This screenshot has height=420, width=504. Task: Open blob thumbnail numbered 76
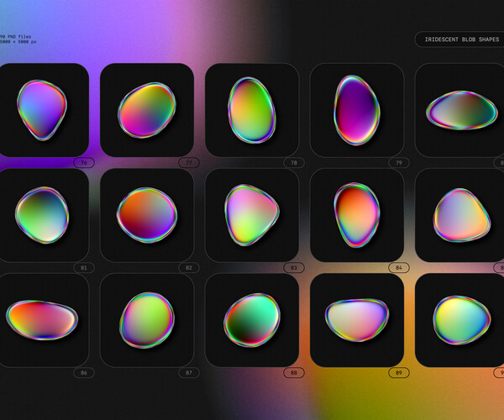click(x=42, y=110)
